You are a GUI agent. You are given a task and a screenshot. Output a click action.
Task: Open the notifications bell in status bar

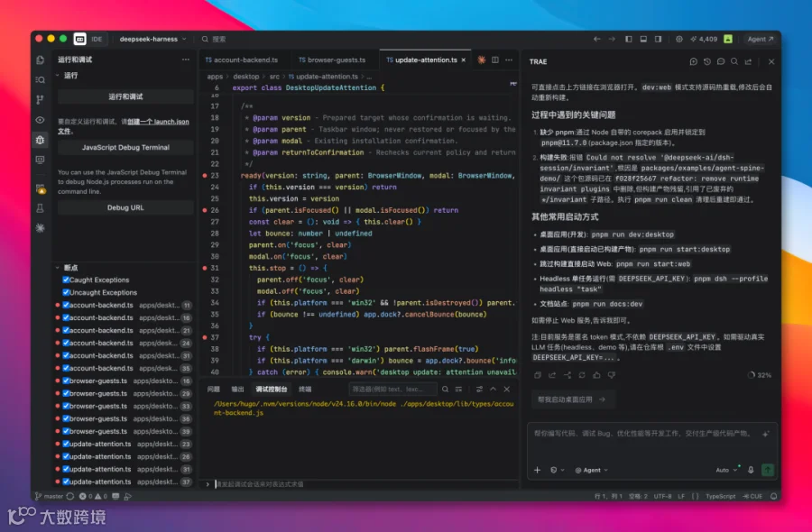pos(773,496)
